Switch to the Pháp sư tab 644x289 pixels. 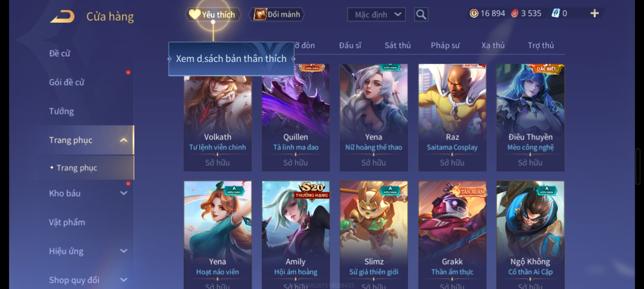445,45
